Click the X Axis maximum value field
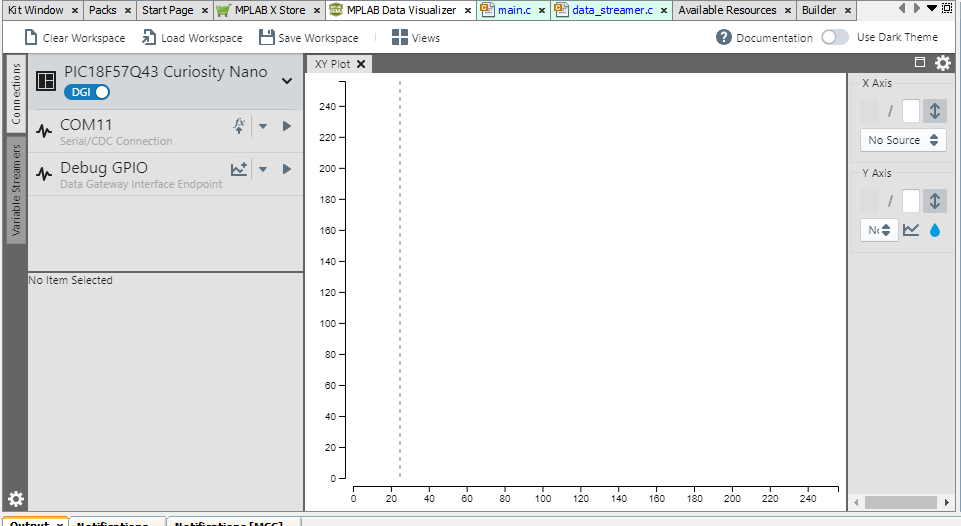 tap(911, 111)
